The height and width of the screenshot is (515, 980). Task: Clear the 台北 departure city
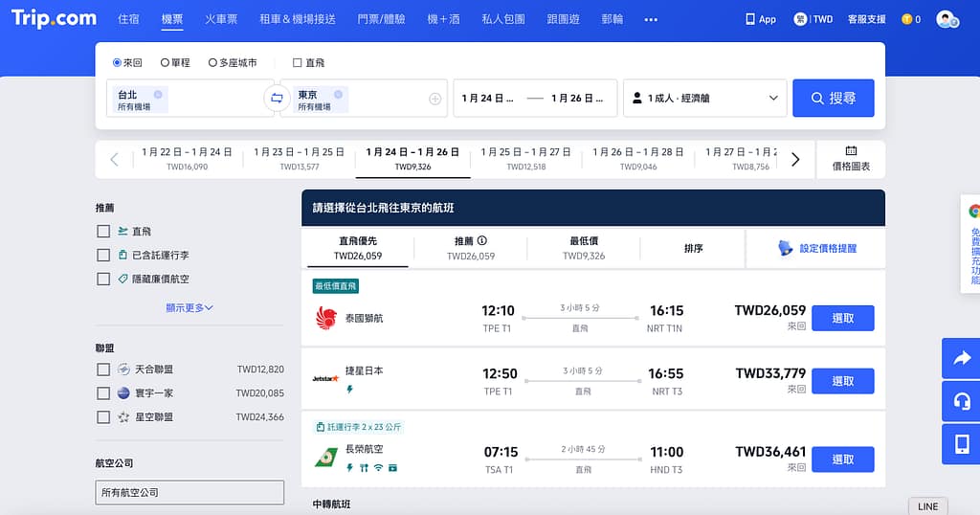coord(158,95)
